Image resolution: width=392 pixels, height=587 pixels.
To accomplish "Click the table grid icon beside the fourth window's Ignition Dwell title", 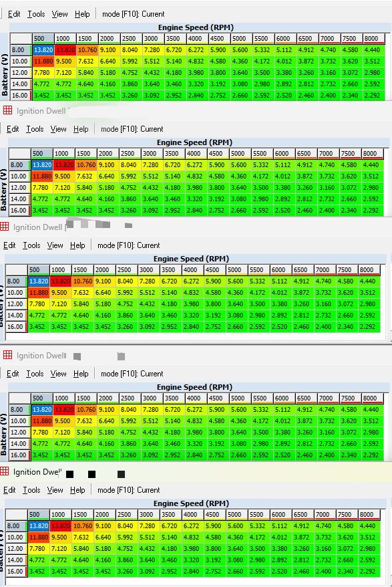I will coord(7,355).
